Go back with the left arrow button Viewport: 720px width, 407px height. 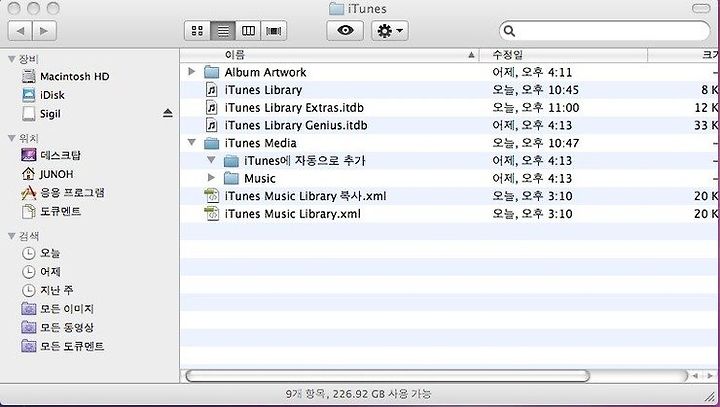point(20,31)
